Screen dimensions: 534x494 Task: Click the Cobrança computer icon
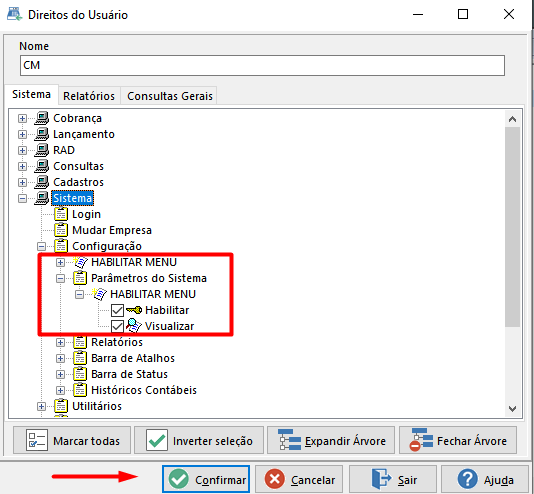coord(42,118)
